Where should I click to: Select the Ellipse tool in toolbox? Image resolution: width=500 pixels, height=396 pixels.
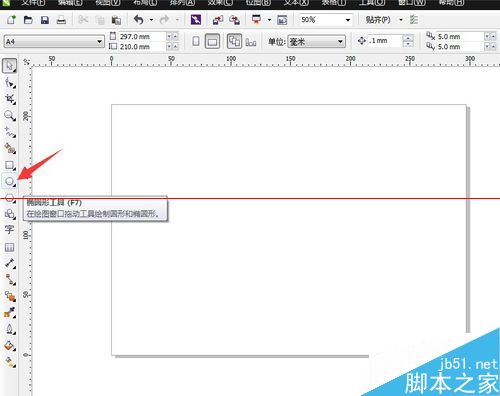coord(10,182)
